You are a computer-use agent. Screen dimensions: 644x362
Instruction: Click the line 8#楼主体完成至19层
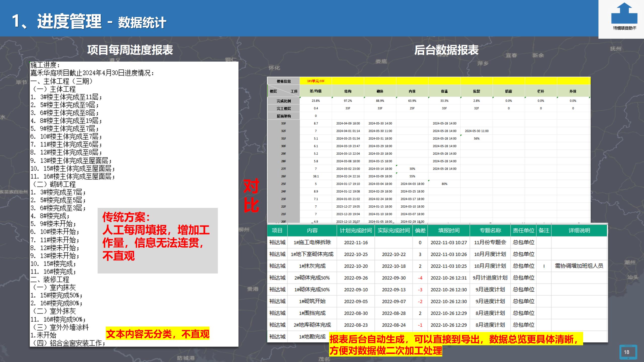click(66, 121)
